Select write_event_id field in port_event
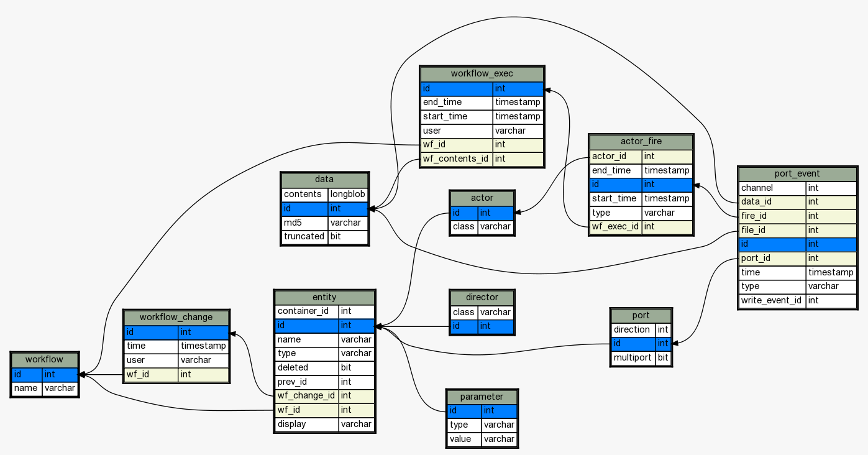 coord(798,301)
